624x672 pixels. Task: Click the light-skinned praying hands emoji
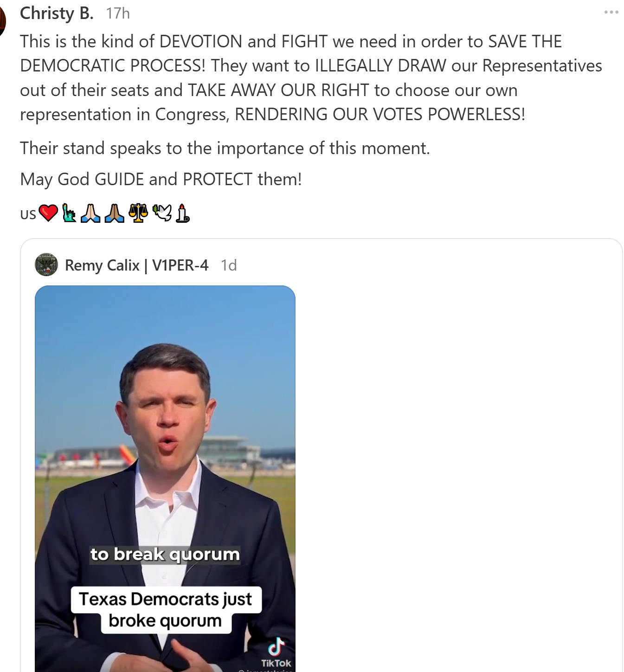point(90,213)
